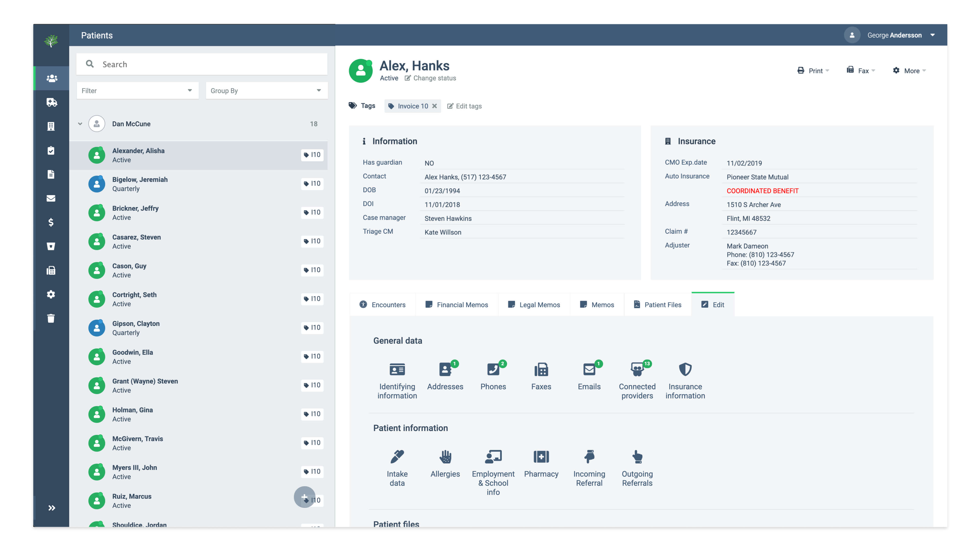The width and height of the screenshot is (980, 551).
Task: Open the fax machine sidebar icon
Action: click(x=51, y=270)
